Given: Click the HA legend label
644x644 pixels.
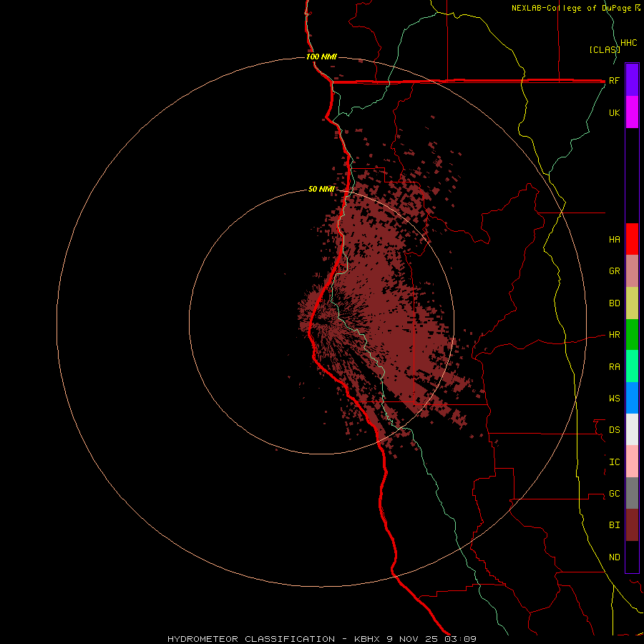Looking at the screenshot, I should tap(614, 240).
